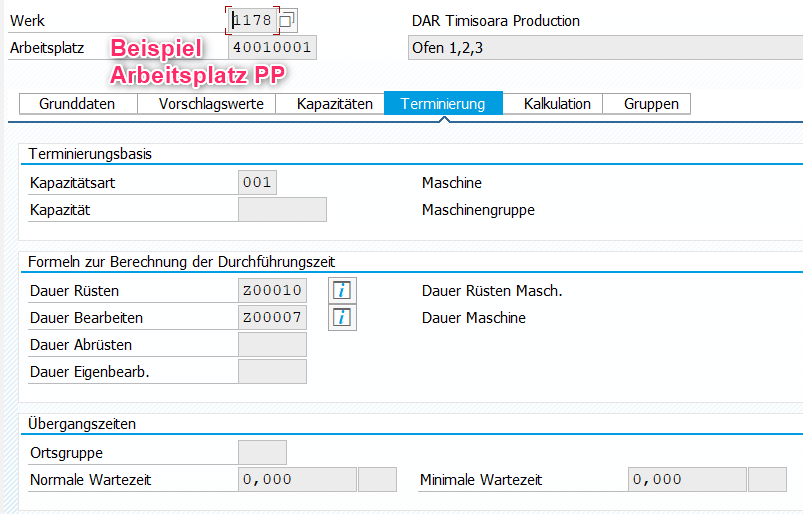Click the Arbeitsplatz field 40010001
Image resolution: width=803 pixels, height=514 pixels.
point(272,47)
